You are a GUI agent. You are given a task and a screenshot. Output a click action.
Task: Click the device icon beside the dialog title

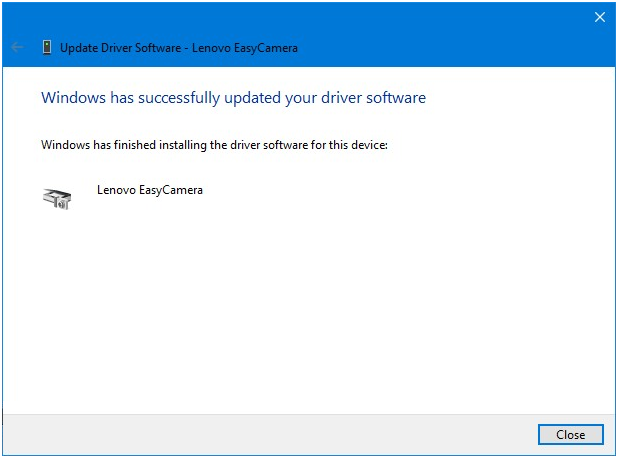coord(47,48)
